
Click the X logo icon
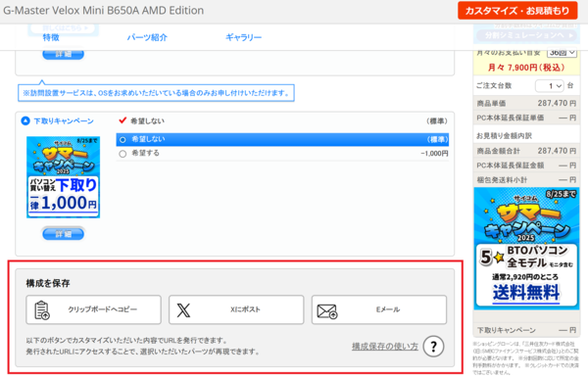tap(183, 310)
